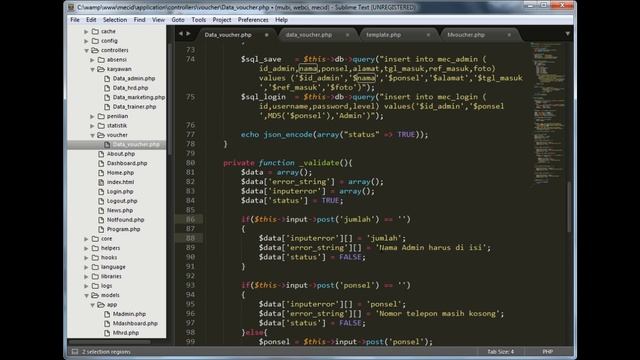The image size is (640, 360).
Task: Open index.html in the sidebar
Action: 120,182
